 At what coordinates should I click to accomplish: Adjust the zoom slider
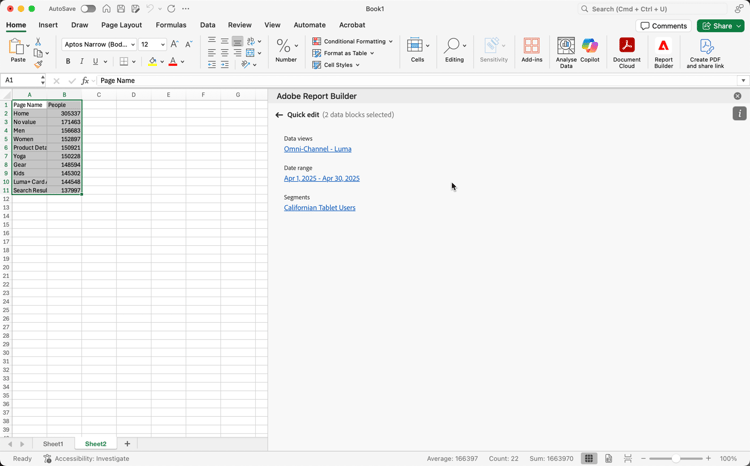675,458
